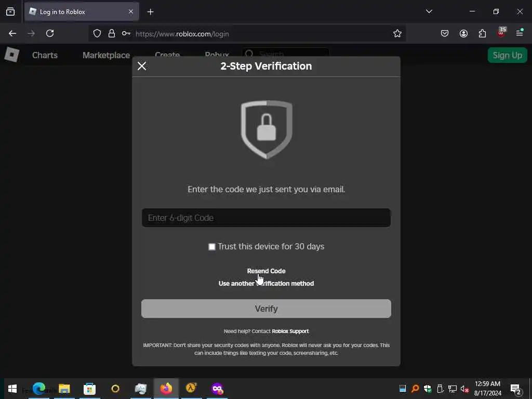The image size is (532, 399).
Task: Open the Save to Pocket icon
Action: click(x=445, y=33)
